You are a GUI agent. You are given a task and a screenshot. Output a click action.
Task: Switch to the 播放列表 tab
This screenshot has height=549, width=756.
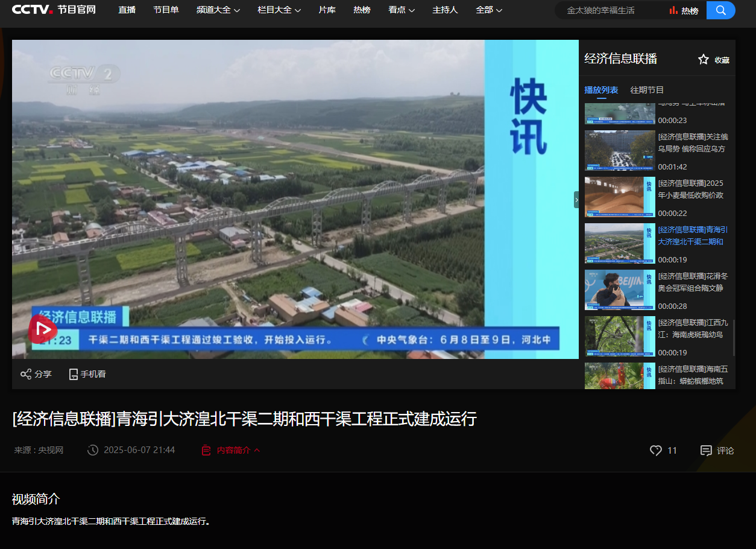tap(601, 90)
